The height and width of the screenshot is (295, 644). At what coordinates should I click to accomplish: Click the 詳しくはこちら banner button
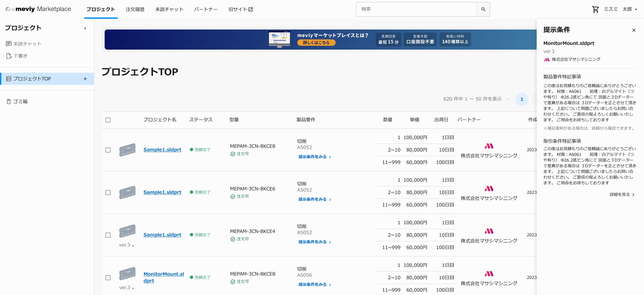316,43
